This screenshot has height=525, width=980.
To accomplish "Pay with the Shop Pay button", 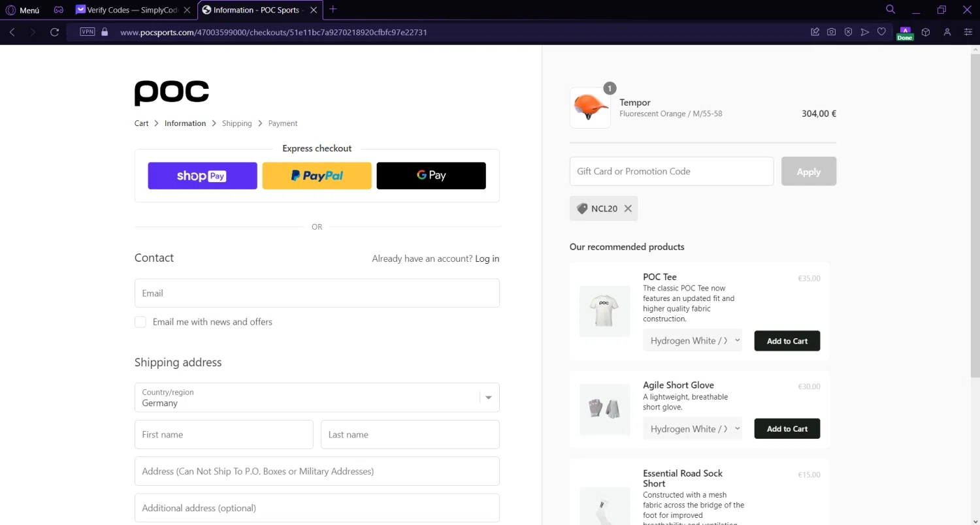I will [x=203, y=176].
